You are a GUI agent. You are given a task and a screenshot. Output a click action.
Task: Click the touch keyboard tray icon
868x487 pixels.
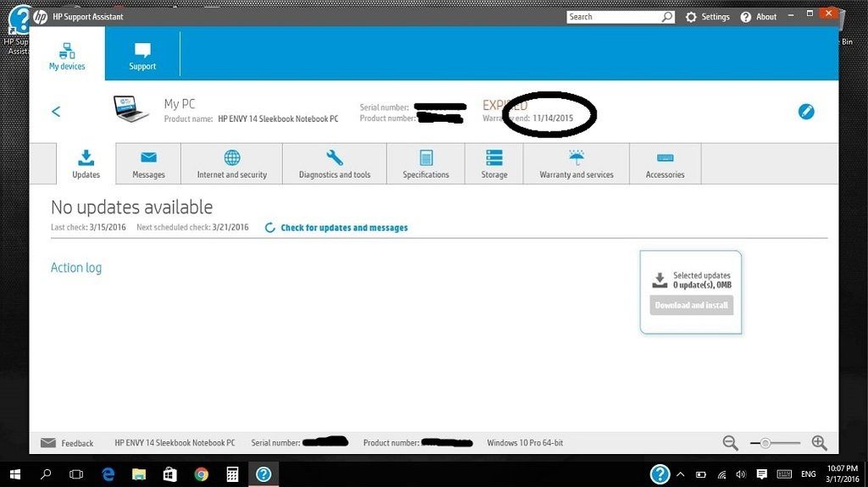point(784,474)
